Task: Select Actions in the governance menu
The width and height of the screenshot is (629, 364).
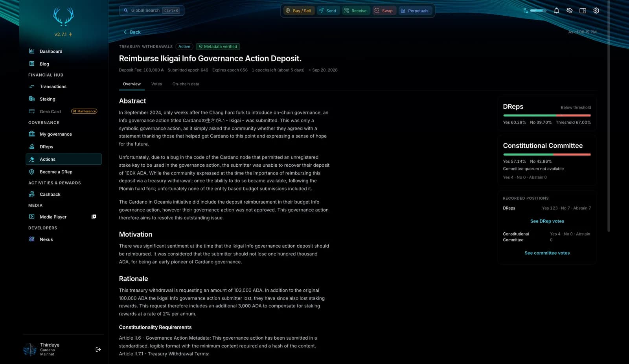Action: click(x=63, y=159)
